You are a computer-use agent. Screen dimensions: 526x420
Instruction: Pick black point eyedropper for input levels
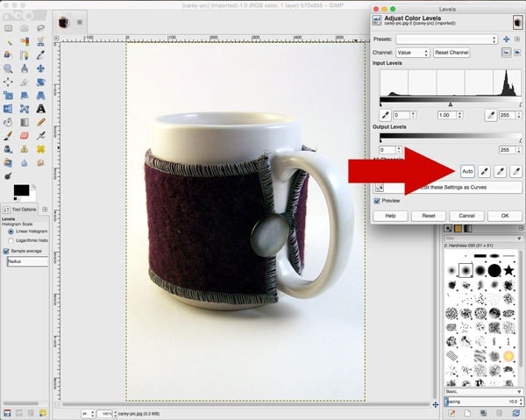(x=385, y=116)
